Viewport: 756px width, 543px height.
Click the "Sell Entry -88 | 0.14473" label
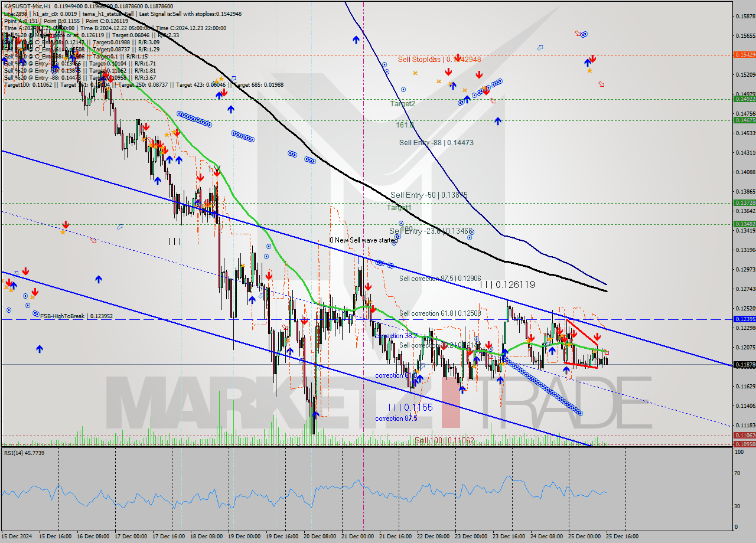(436, 142)
